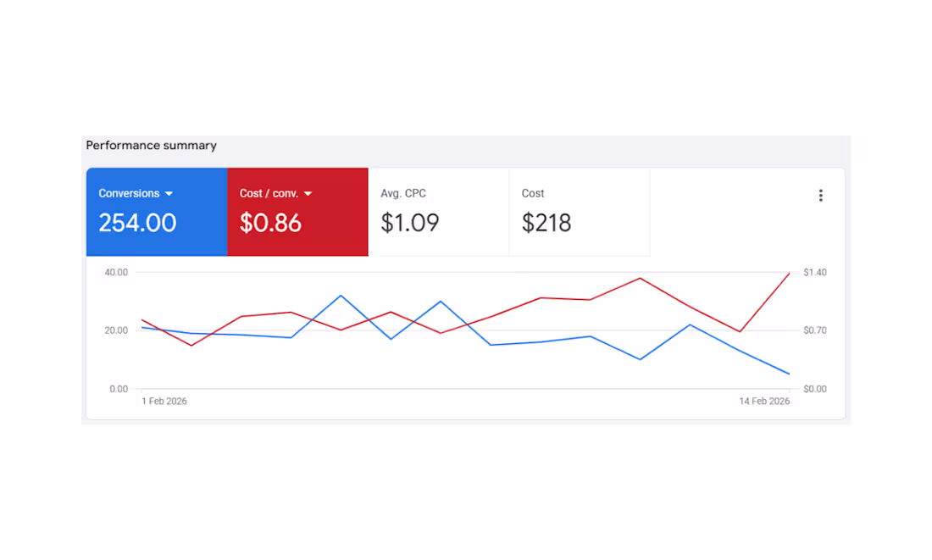
Task: Expand the Conversions metric dropdown arrow
Action: tap(169, 194)
